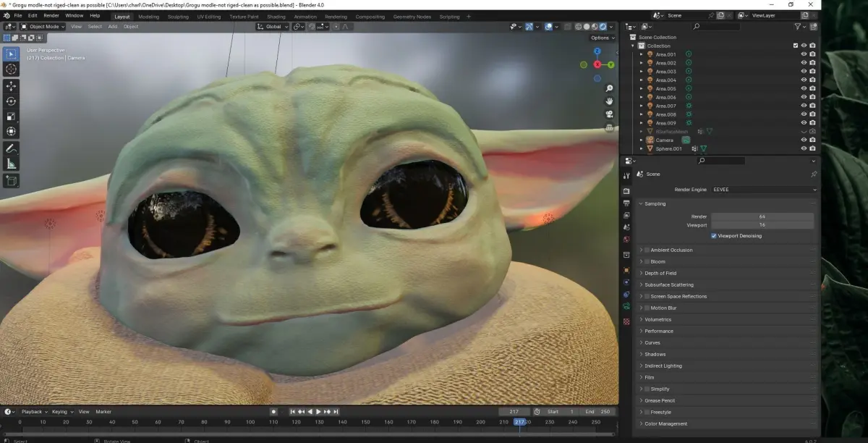Open the timeline Playback menu

[33, 412]
